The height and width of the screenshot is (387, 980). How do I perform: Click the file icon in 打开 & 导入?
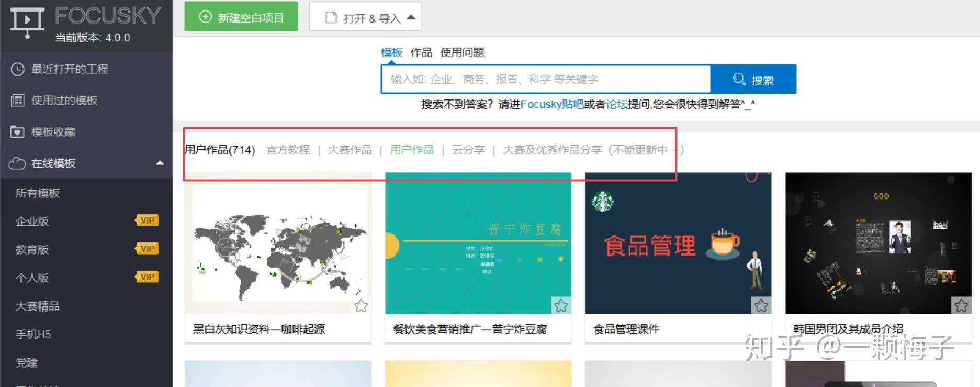pyautogui.click(x=331, y=18)
